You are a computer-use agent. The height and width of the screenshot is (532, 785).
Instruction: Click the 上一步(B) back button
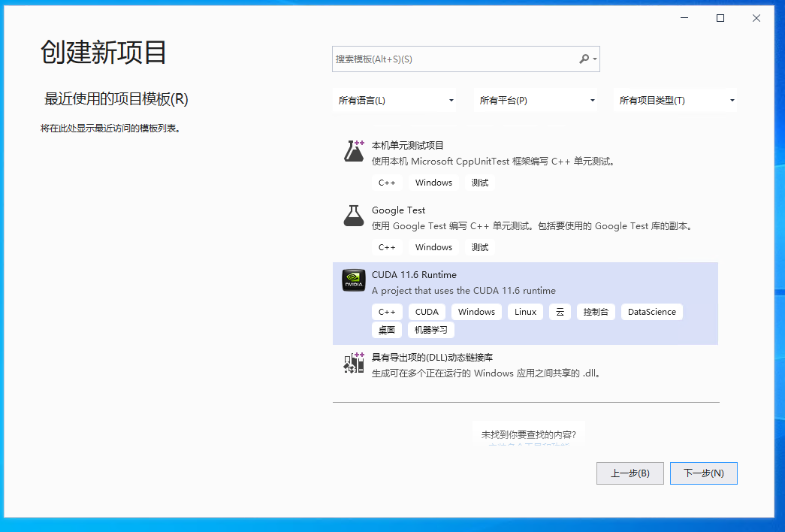click(630, 473)
